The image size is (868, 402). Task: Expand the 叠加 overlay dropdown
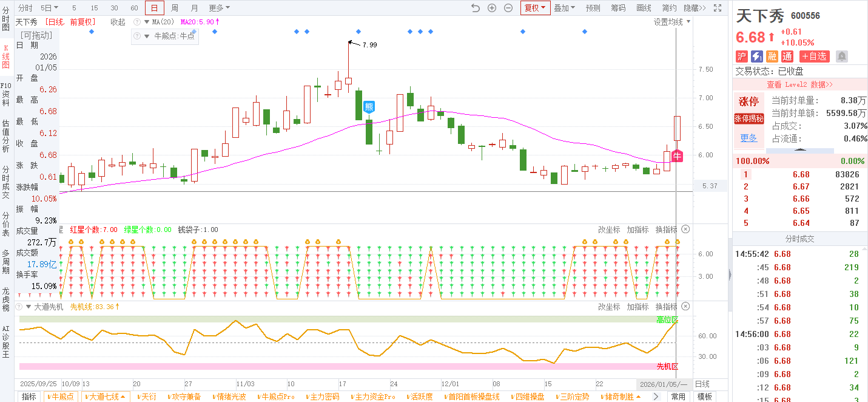pos(564,8)
